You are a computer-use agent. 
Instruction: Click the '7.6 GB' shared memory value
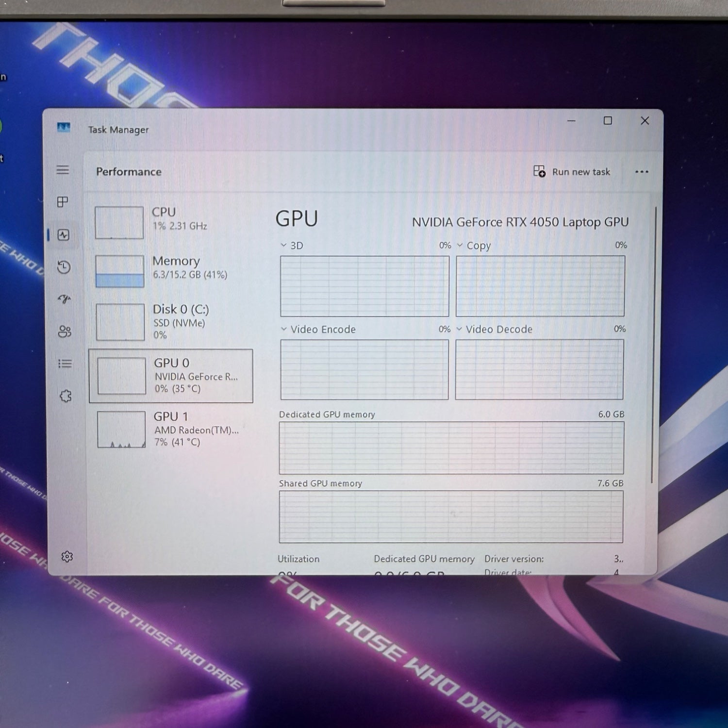pyautogui.click(x=611, y=483)
